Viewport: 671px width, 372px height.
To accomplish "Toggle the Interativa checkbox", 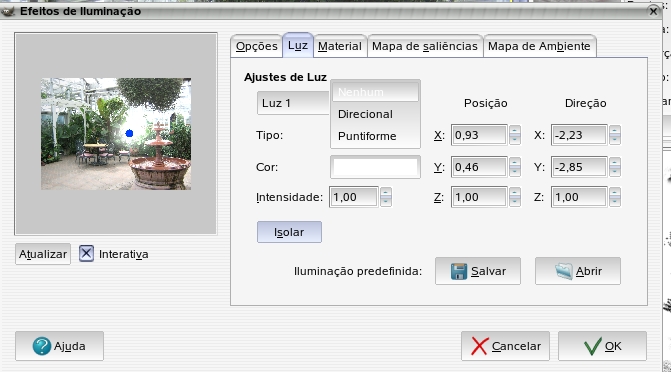I will (86, 254).
